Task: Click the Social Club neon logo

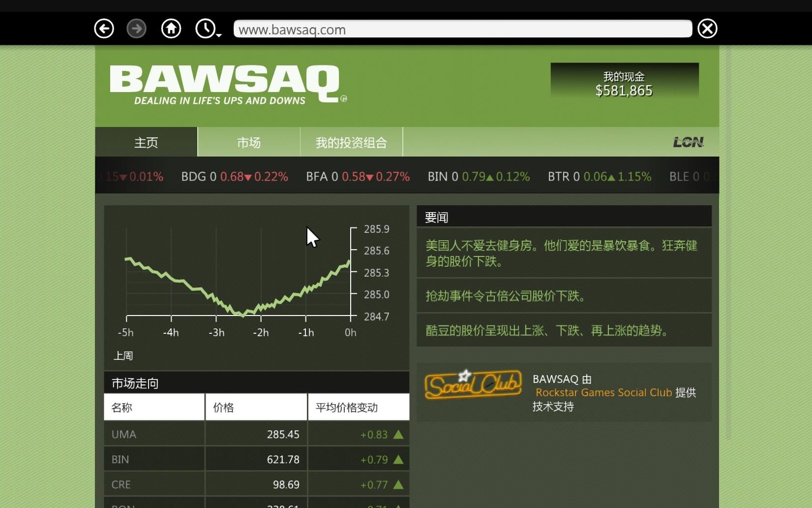Action: pyautogui.click(x=473, y=385)
